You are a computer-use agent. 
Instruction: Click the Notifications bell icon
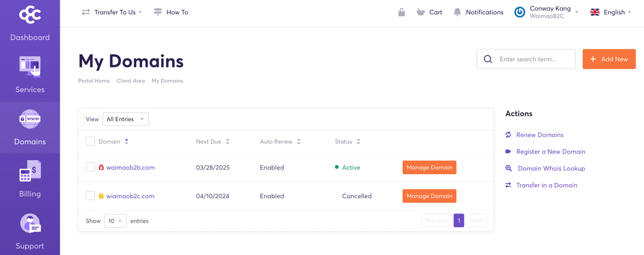click(457, 12)
